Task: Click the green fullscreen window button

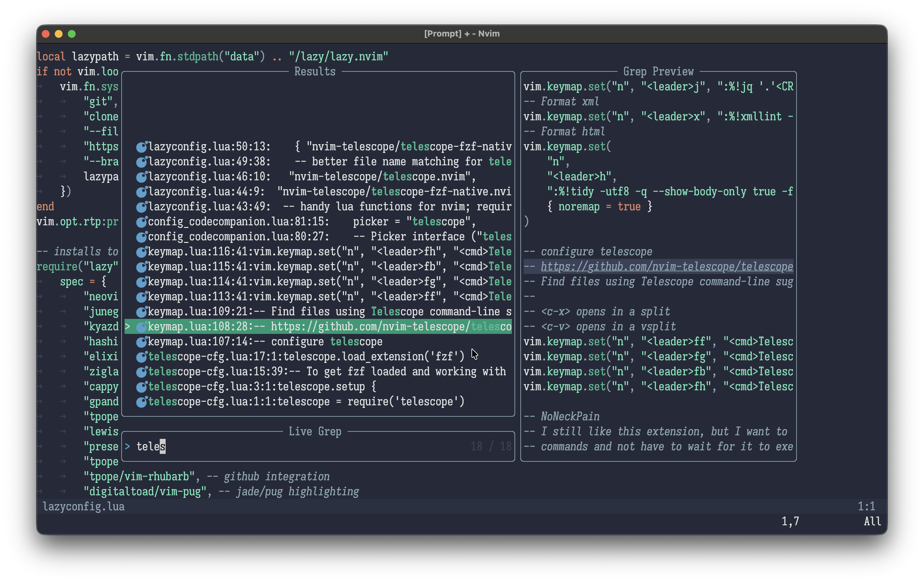Action: [72, 34]
